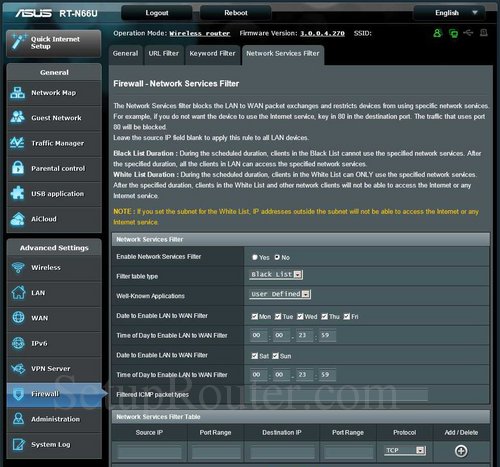Toggle the Sun checkbox
500x467 pixels.
pyautogui.click(x=275, y=356)
